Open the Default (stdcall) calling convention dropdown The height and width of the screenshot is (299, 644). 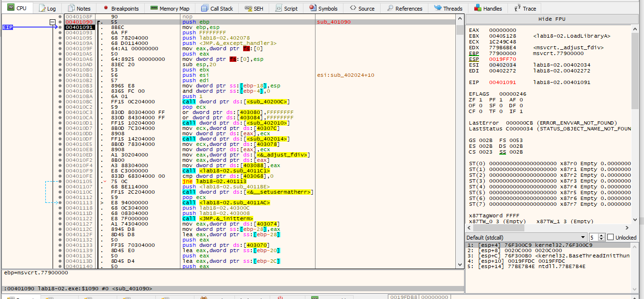point(527,237)
